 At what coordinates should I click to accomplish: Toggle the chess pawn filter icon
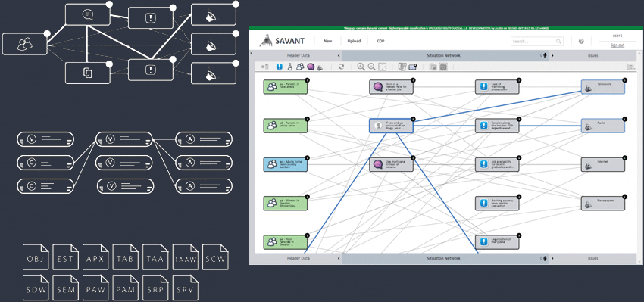click(x=290, y=67)
